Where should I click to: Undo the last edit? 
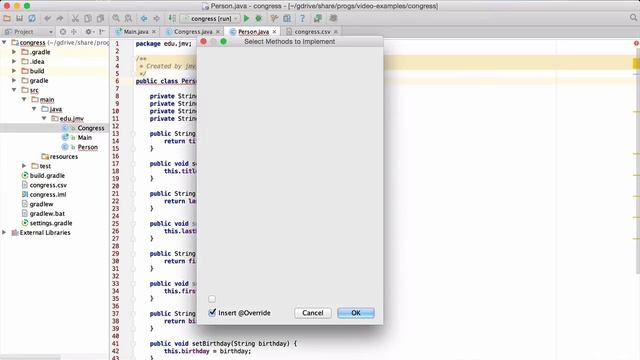click(48, 18)
